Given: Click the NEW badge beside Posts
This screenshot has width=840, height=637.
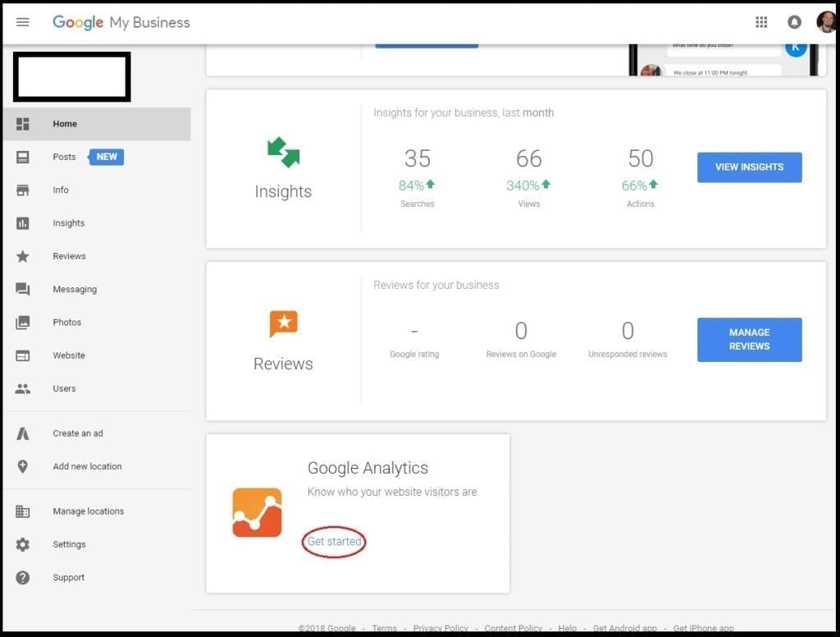Looking at the screenshot, I should [106, 157].
